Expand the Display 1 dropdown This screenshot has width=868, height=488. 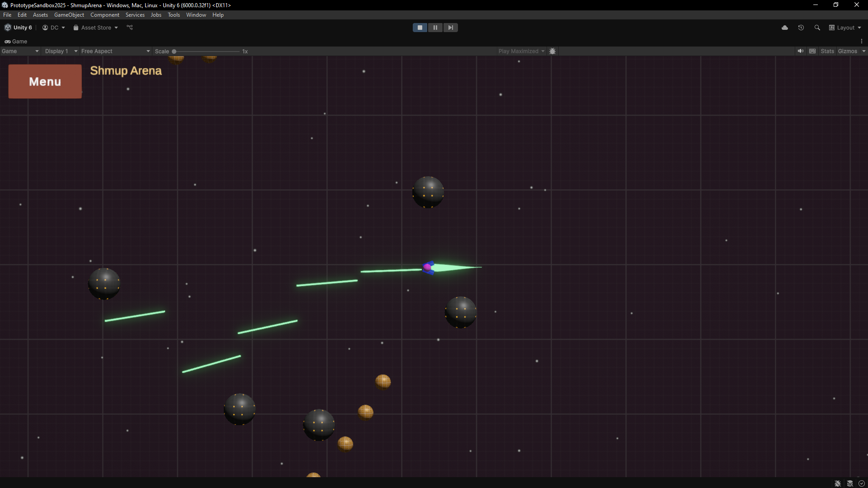(61, 51)
